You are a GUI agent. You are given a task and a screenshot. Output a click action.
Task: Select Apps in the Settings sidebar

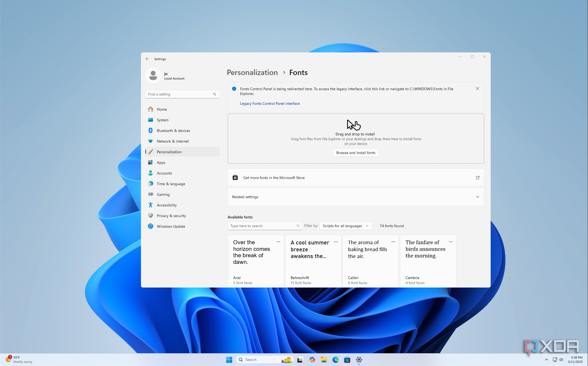pyautogui.click(x=182, y=163)
